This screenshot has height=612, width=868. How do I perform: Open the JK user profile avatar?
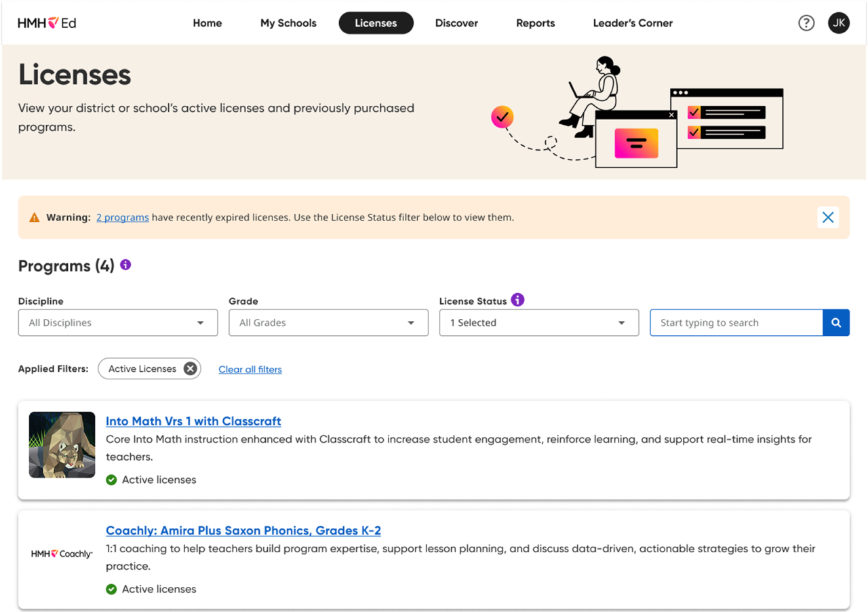(x=839, y=23)
